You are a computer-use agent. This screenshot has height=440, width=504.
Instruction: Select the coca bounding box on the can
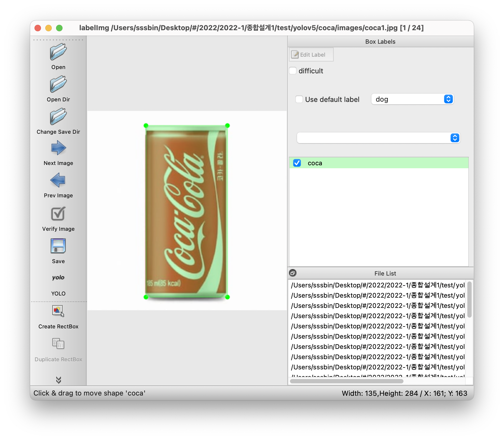tap(187, 211)
